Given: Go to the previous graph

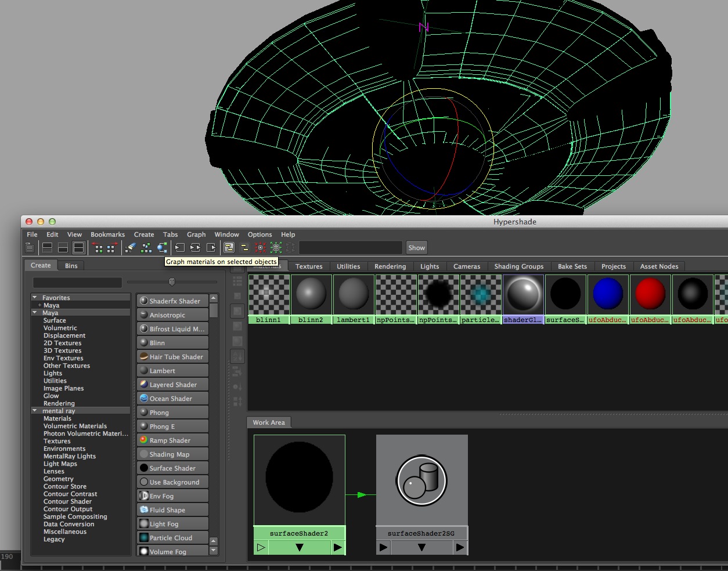Looking at the screenshot, I should tap(98, 248).
